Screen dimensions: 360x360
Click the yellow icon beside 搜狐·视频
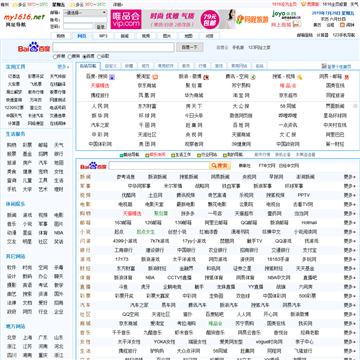point(299,77)
